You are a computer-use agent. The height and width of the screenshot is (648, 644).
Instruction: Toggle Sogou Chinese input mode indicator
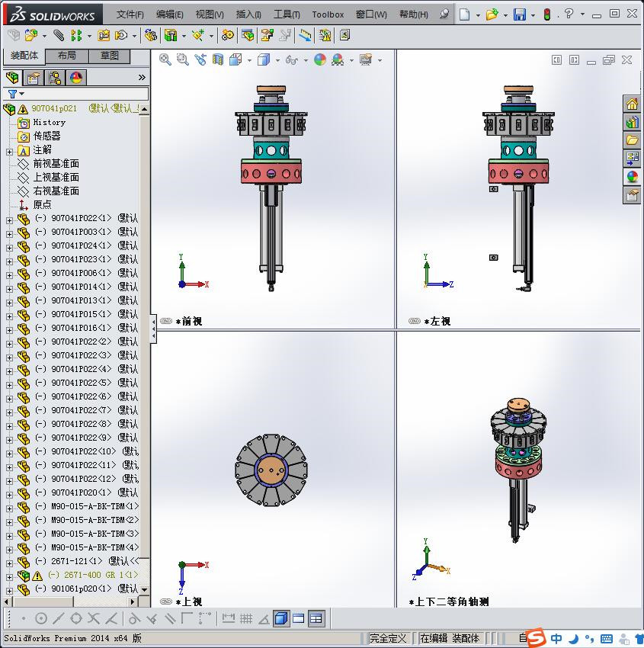(556, 638)
